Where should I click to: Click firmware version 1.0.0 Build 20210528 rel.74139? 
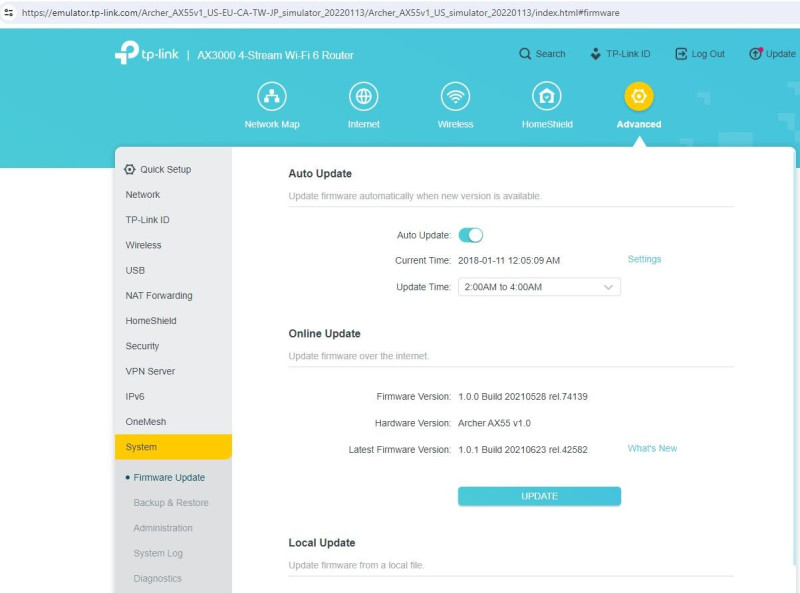click(x=522, y=397)
